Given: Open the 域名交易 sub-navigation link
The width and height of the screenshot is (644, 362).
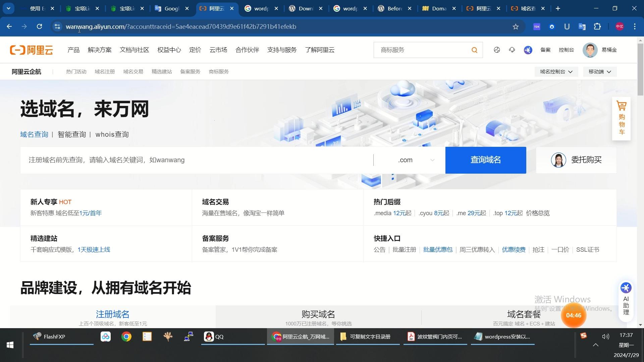Looking at the screenshot, I should point(133,72).
